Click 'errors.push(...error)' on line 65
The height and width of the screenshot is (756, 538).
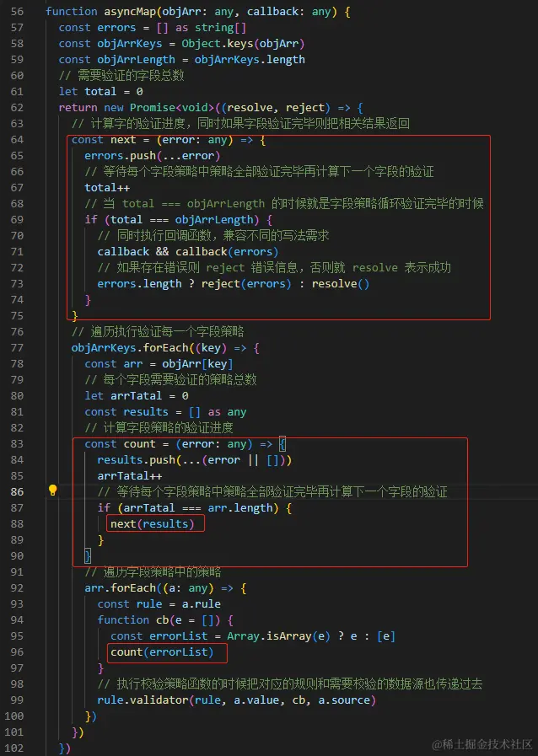pos(153,156)
